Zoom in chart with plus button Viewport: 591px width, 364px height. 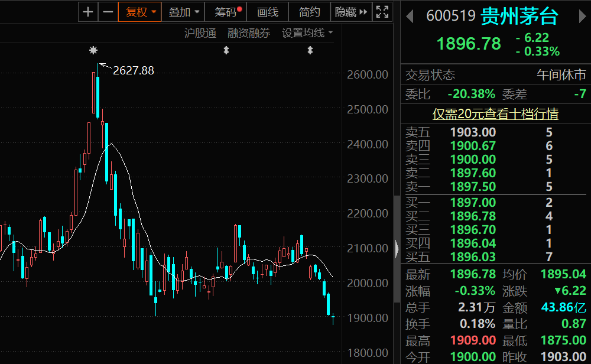pos(88,12)
